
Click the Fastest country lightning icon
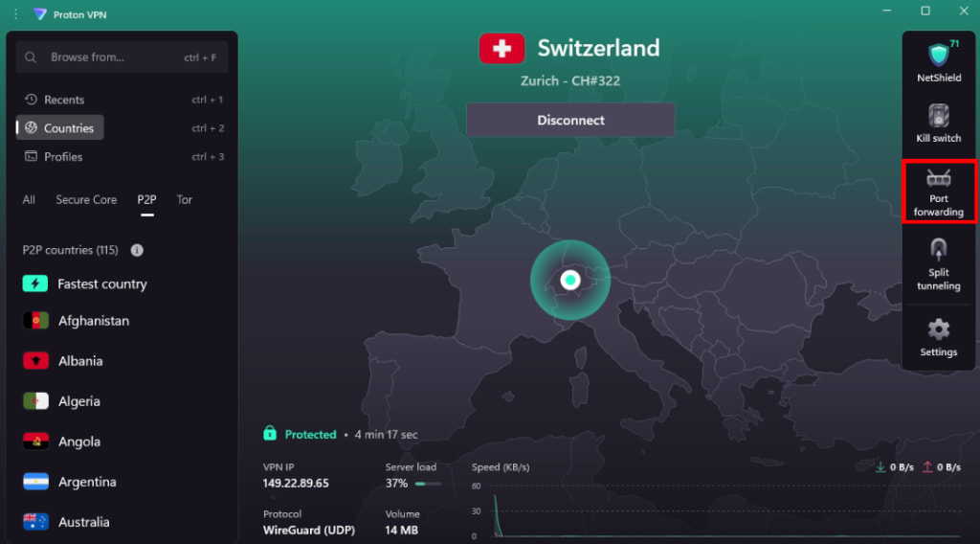point(35,283)
